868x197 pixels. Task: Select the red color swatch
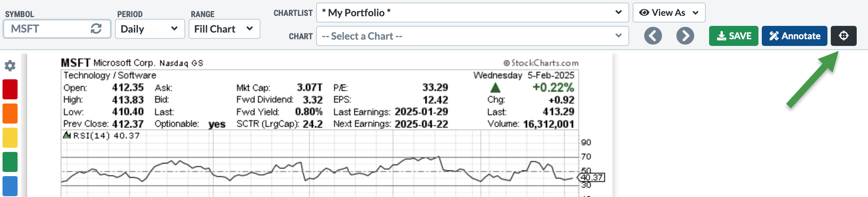point(10,89)
